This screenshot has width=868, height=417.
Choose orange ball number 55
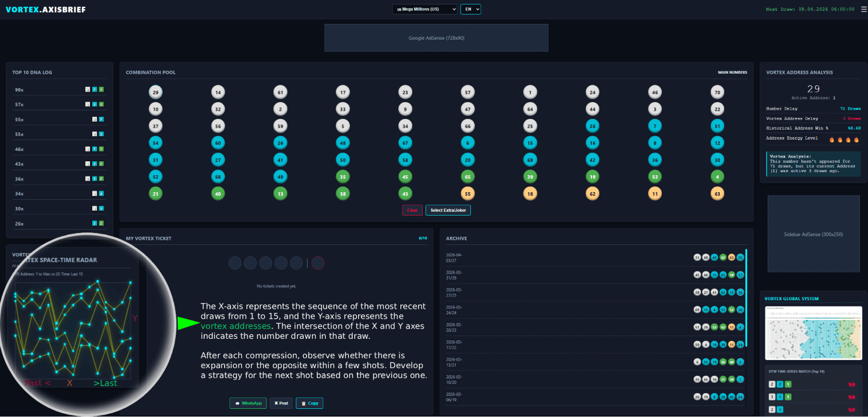pos(468,194)
